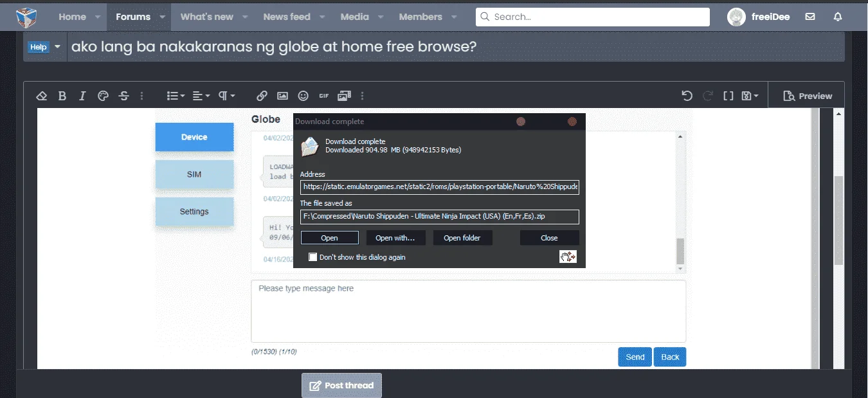This screenshot has height=398, width=868.
Task: Click the Preview button
Action: (808, 96)
